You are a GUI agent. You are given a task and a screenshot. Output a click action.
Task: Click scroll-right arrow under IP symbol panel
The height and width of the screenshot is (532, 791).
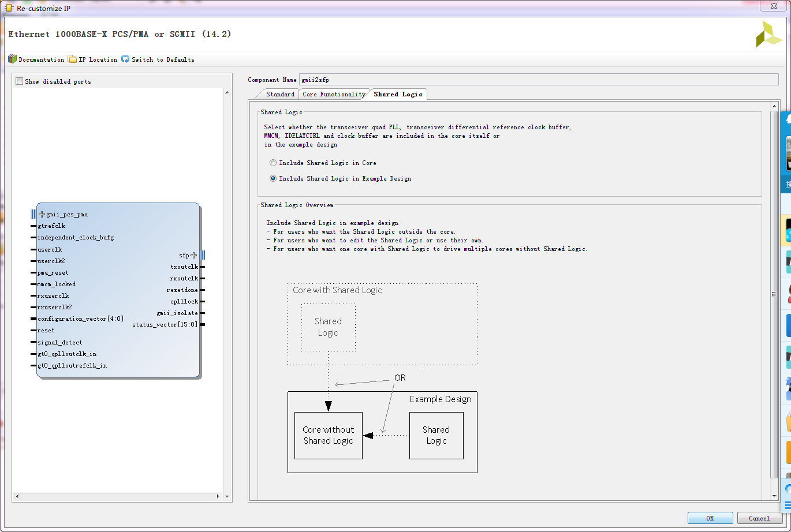pos(218,496)
